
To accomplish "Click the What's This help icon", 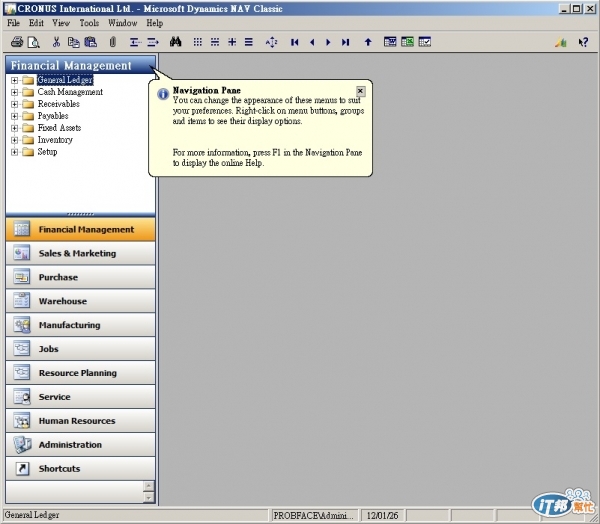I will (x=584, y=42).
